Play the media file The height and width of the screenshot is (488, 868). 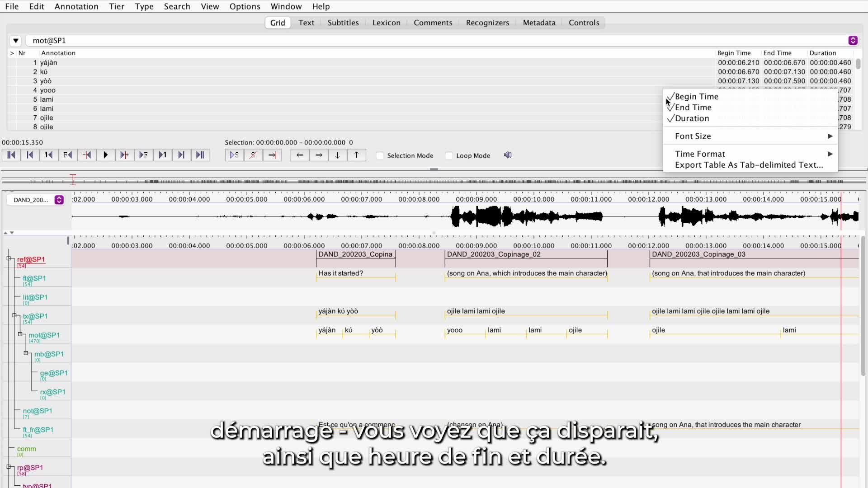point(105,155)
